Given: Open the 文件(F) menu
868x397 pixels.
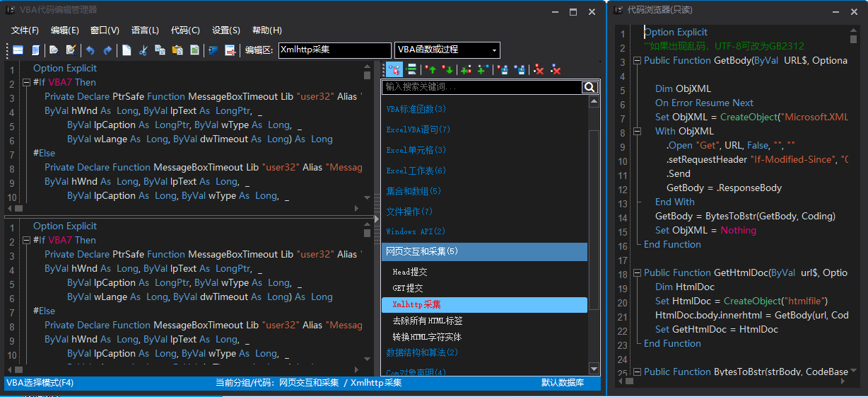Looking at the screenshot, I should 25,30.
